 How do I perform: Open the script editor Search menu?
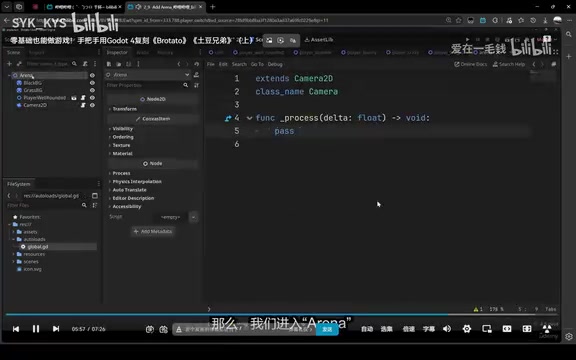coord(239,64)
